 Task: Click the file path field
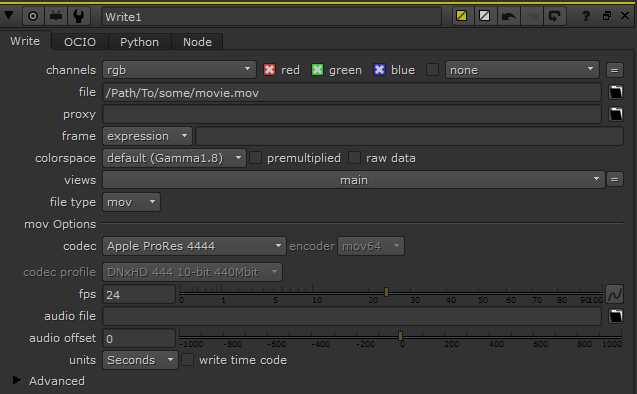point(352,93)
